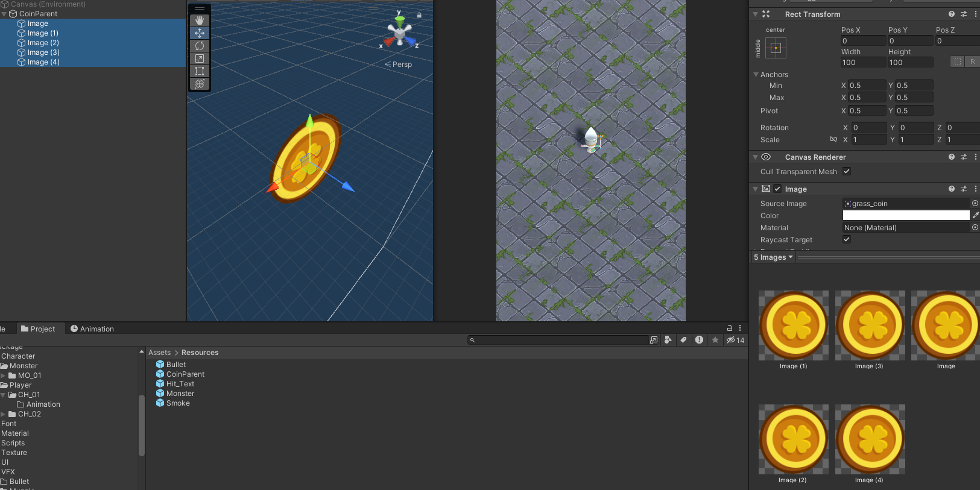980x490 pixels.
Task: Disable the Image component checkbox
Action: click(x=777, y=189)
